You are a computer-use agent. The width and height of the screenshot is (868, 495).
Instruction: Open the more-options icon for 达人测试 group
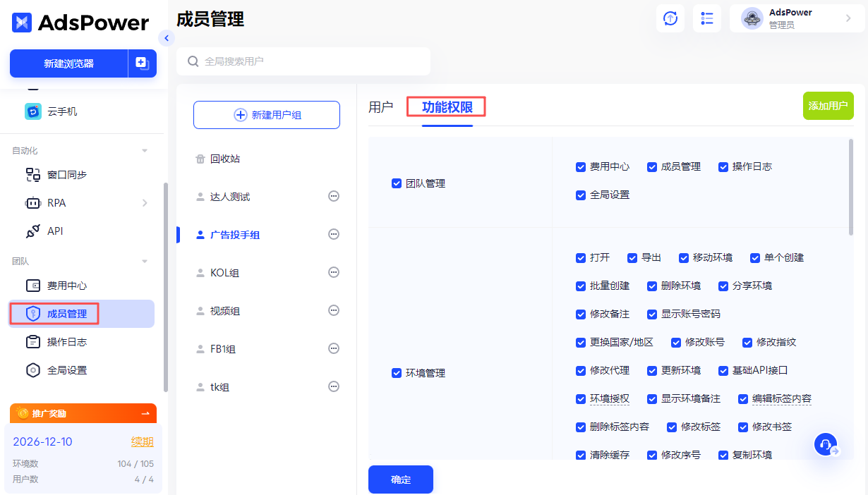(334, 197)
